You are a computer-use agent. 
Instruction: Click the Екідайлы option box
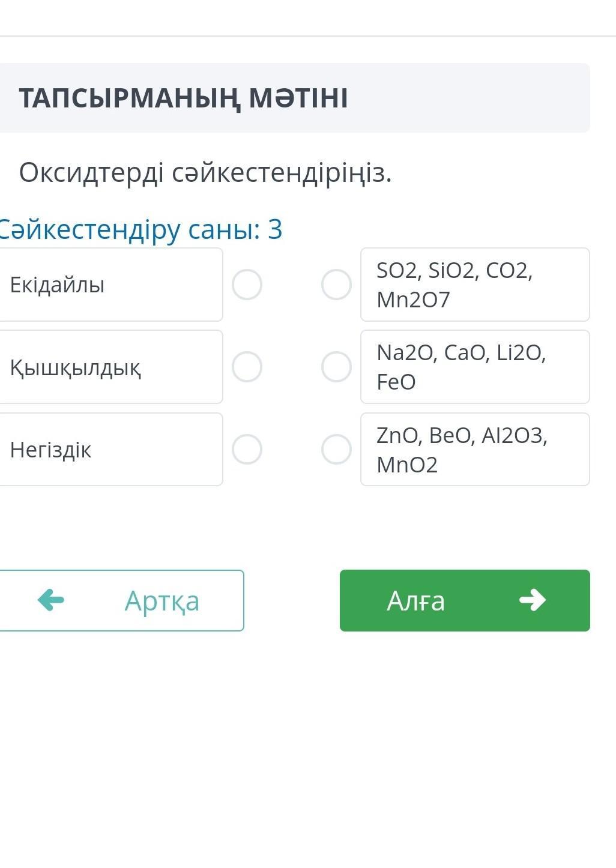[108, 285]
